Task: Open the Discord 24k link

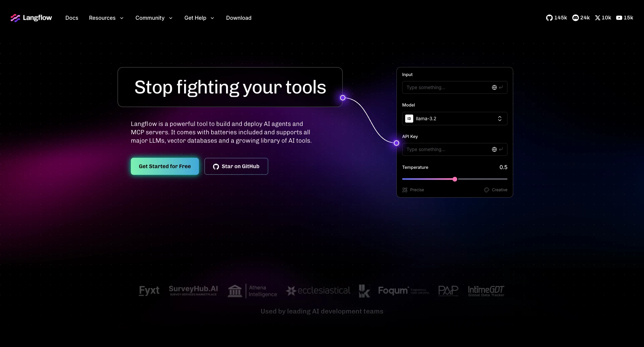Action: click(581, 18)
